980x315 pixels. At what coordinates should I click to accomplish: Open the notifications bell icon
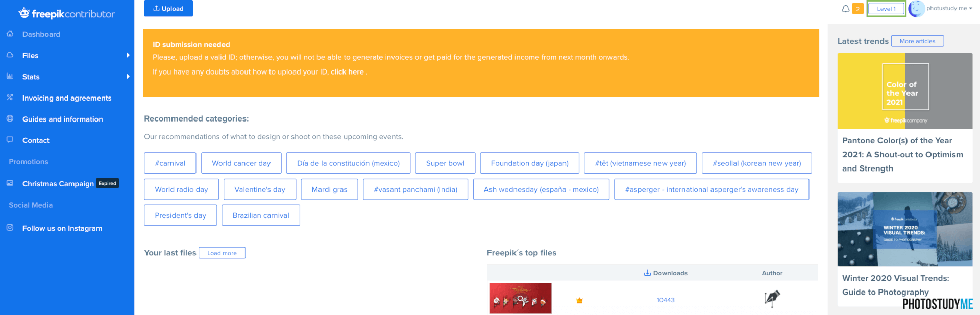[846, 9]
